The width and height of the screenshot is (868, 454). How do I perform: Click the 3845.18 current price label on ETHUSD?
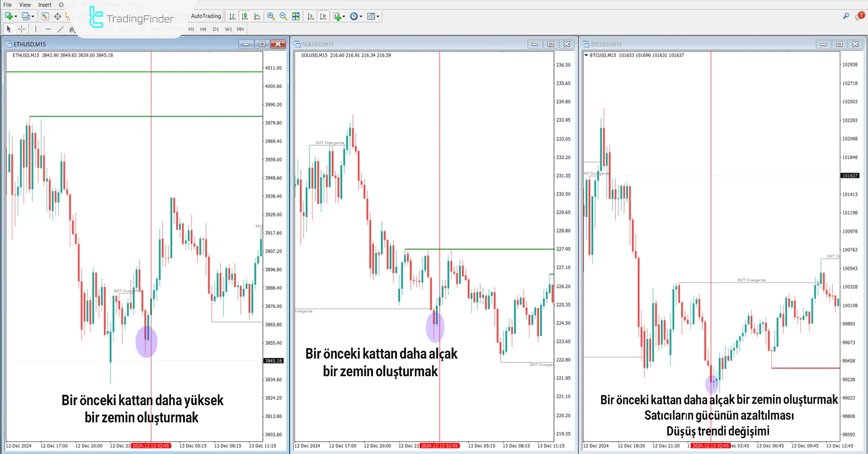pos(274,361)
